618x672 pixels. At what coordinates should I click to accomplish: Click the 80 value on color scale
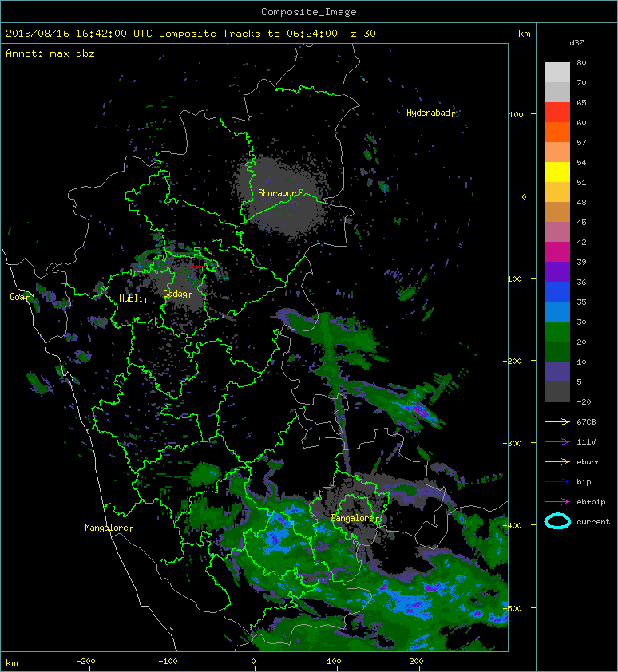[x=581, y=62]
